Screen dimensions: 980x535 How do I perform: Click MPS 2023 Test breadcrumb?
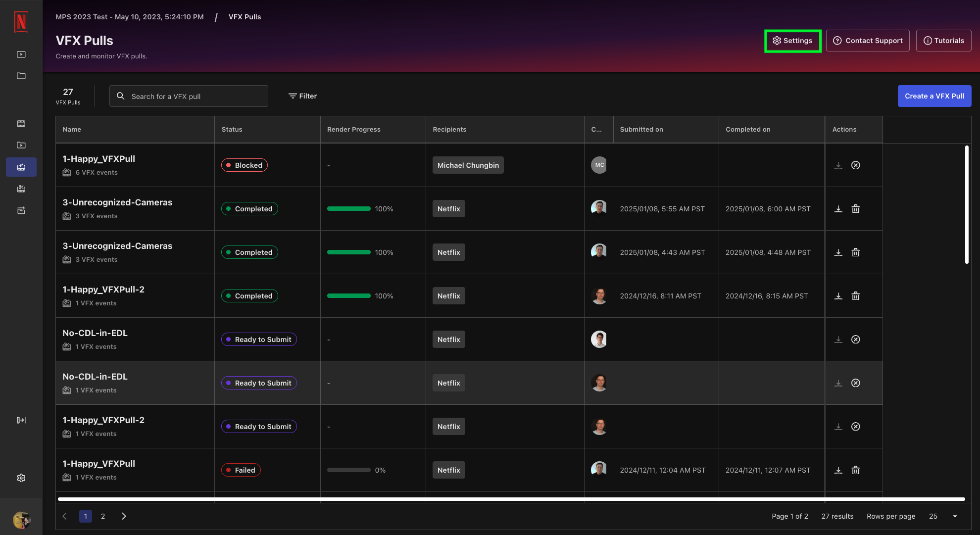[130, 17]
